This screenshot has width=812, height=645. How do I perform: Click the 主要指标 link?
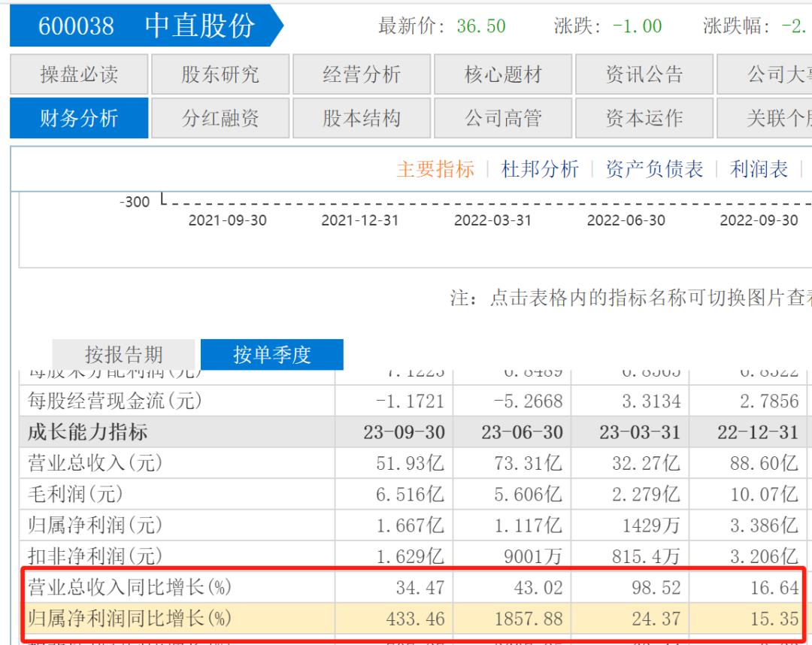(x=435, y=169)
